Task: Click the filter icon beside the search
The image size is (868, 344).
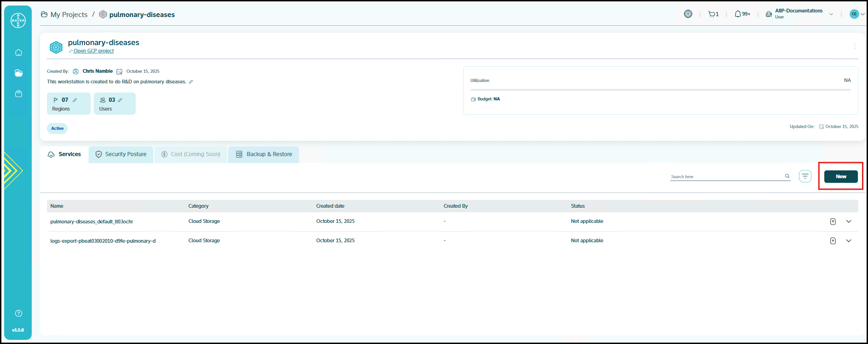Action: click(805, 176)
